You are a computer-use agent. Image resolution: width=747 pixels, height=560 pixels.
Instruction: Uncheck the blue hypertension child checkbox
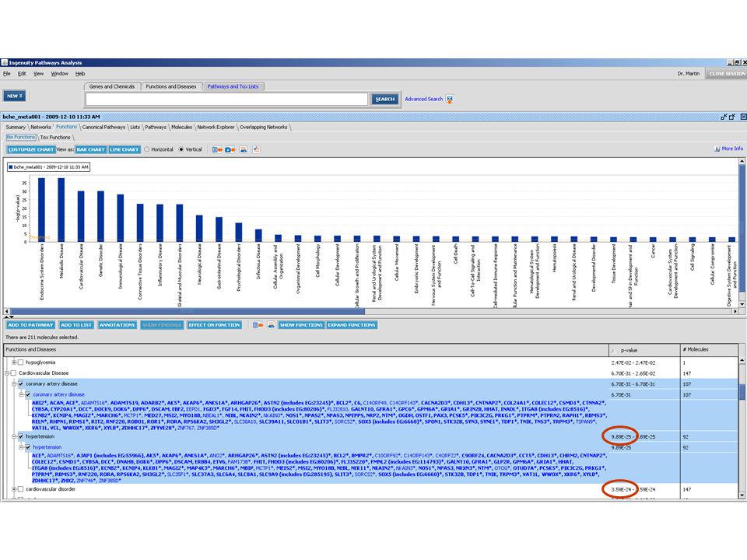(x=28, y=448)
